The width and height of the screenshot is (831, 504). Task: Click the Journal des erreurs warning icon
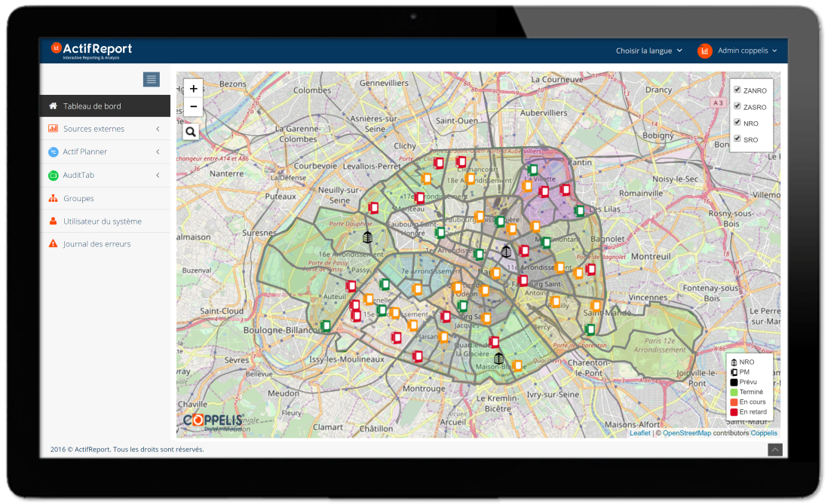[x=53, y=244]
